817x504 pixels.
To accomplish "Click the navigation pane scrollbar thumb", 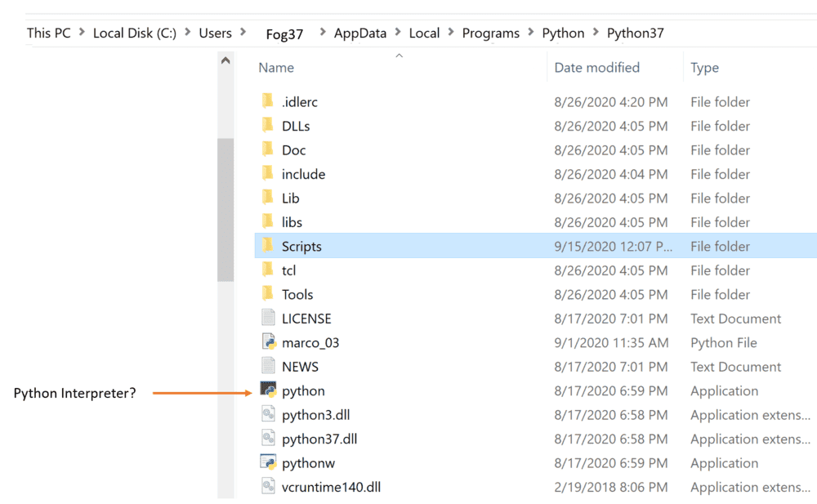I will tap(225, 208).
